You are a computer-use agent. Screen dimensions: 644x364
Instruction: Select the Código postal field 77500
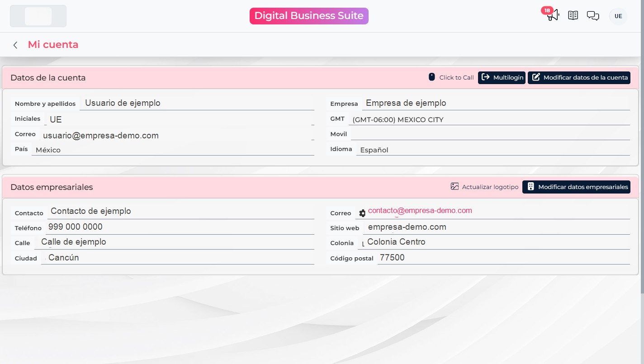[x=504, y=258]
